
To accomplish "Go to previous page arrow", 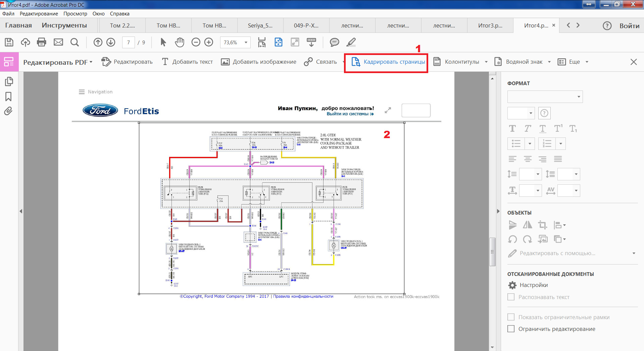I will point(98,42).
